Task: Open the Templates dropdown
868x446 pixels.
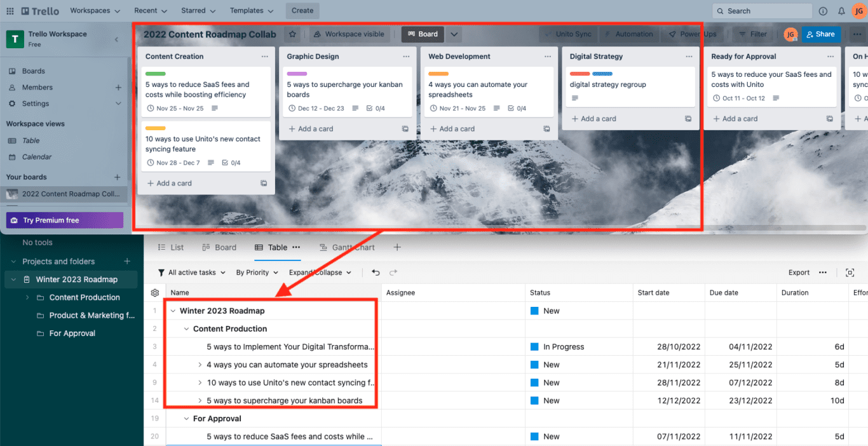Action: 252,11
